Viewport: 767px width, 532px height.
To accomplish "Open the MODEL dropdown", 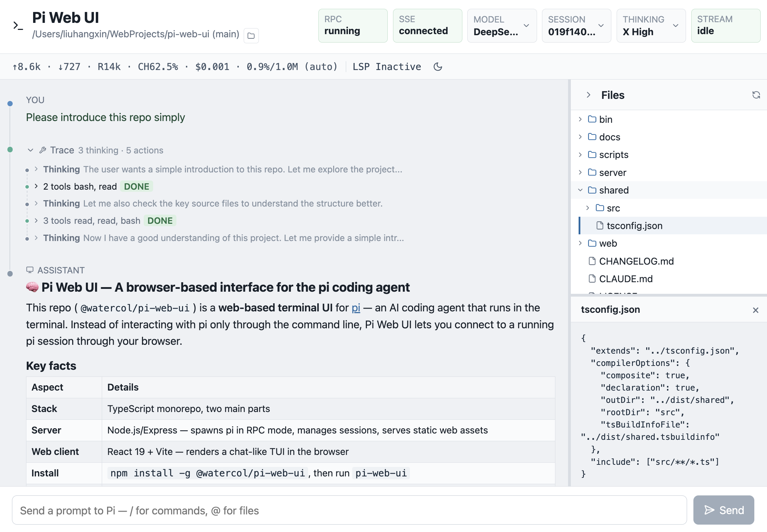I will click(502, 26).
